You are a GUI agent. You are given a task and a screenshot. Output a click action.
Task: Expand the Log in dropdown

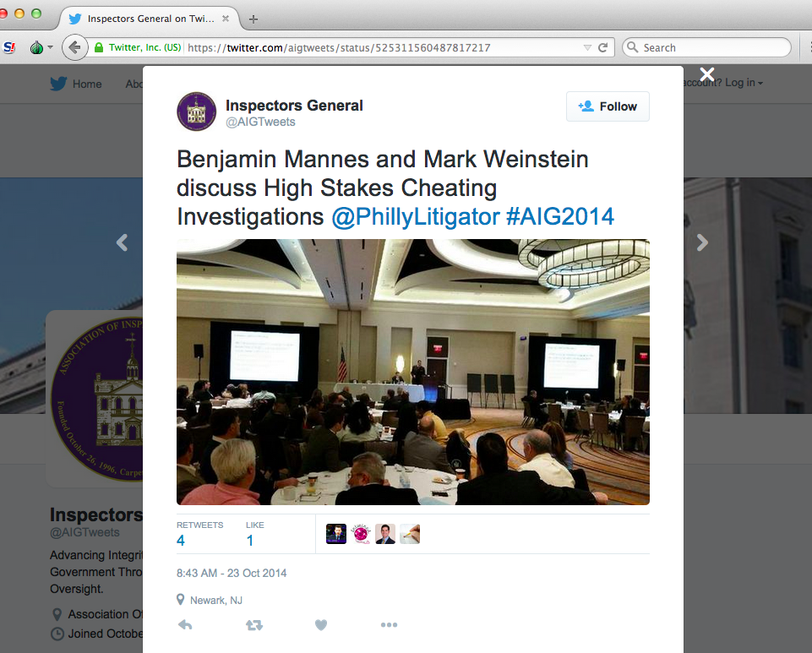744,83
